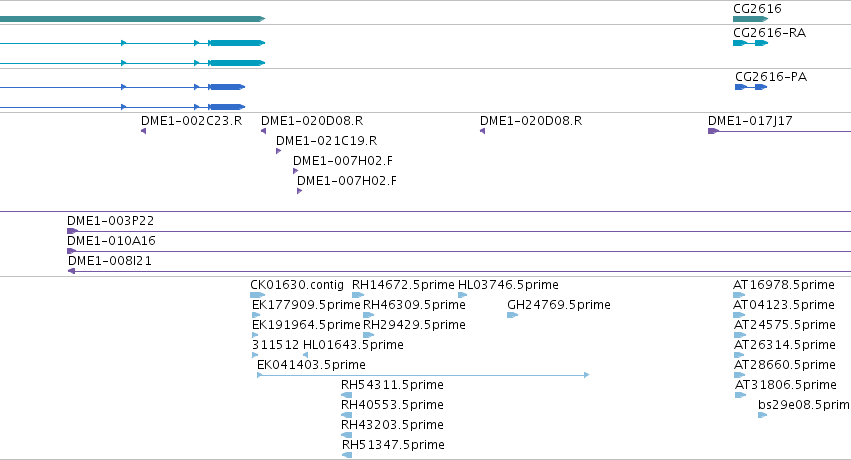Select the CG2616-PA protein glyph
The width and height of the screenshot is (851, 460).
coord(751,87)
